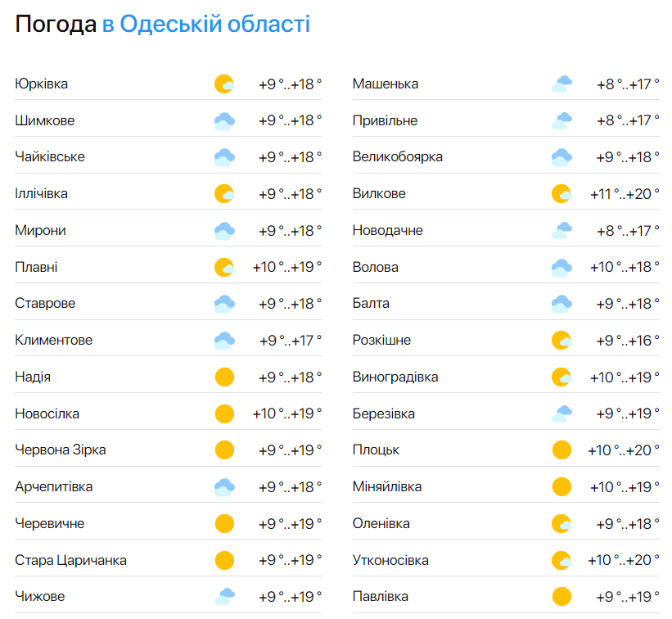Click the partly cloudy icon beside Уткіносівка
The image size is (672, 619).
click(x=562, y=560)
